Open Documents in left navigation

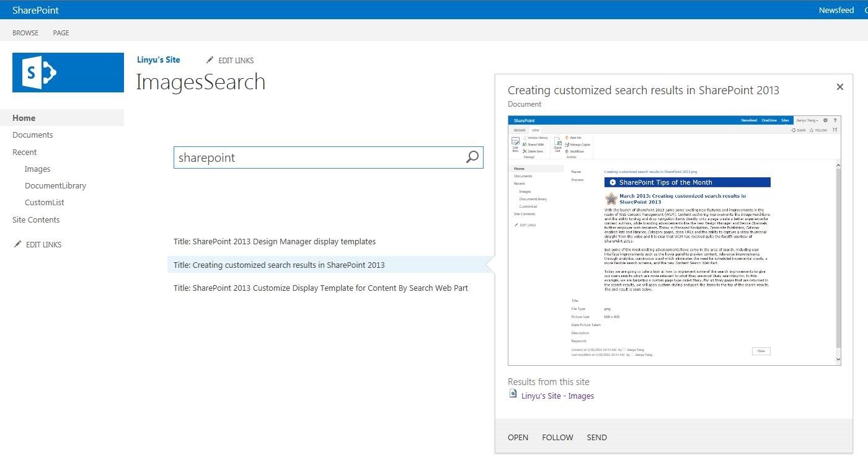[33, 135]
